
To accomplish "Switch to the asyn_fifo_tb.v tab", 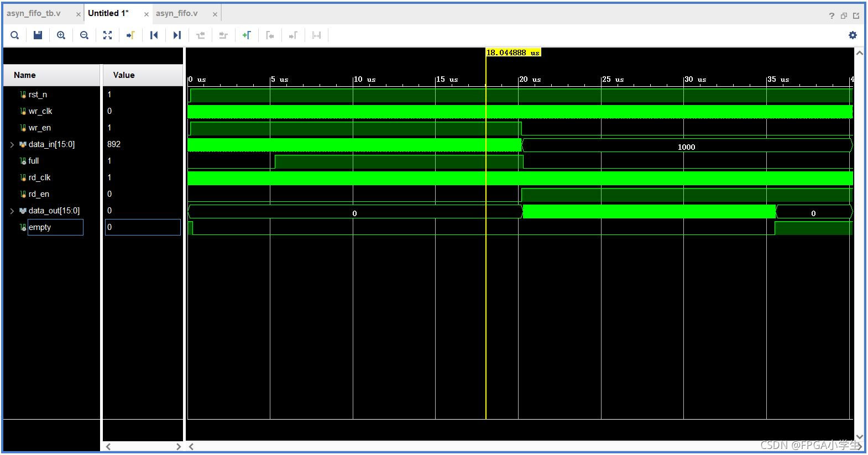I will (x=34, y=13).
